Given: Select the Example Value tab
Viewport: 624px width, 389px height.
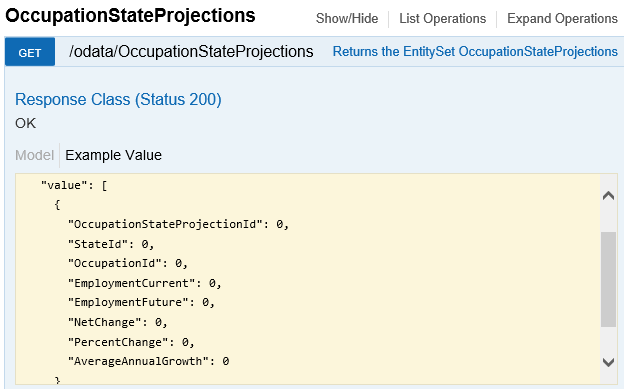Looking at the screenshot, I should coord(113,155).
